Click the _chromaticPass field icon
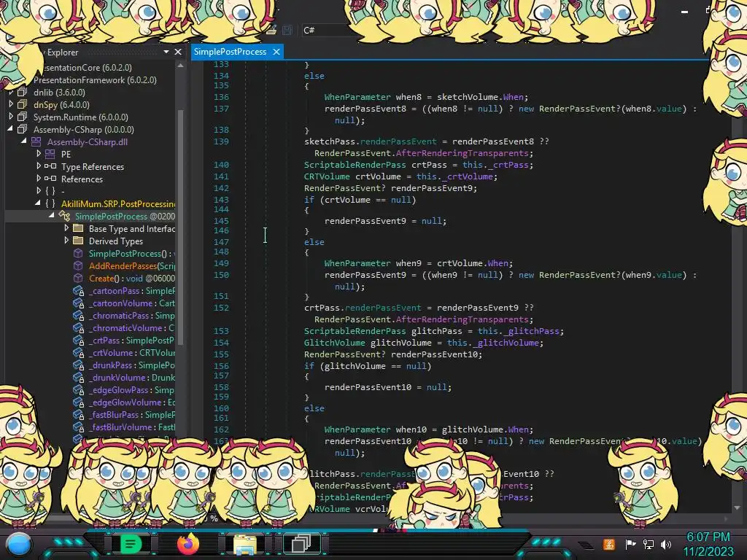Viewport: 747px width, 560px height. coord(79,316)
